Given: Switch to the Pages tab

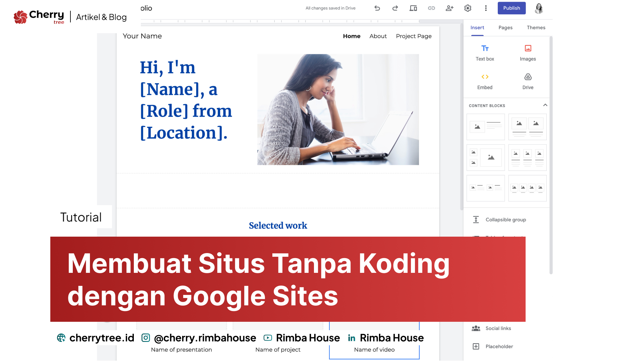Looking at the screenshot, I should (505, 27).
